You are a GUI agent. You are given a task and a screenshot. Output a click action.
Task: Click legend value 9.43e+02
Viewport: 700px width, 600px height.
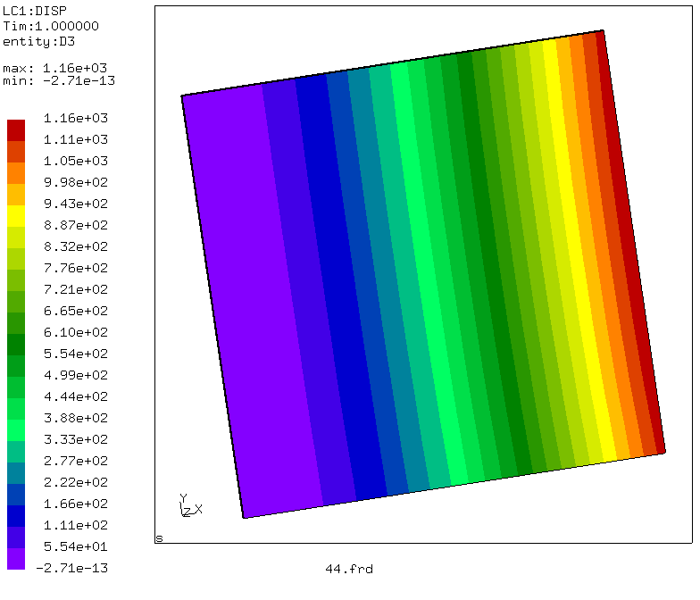click(x=76, y=204)
